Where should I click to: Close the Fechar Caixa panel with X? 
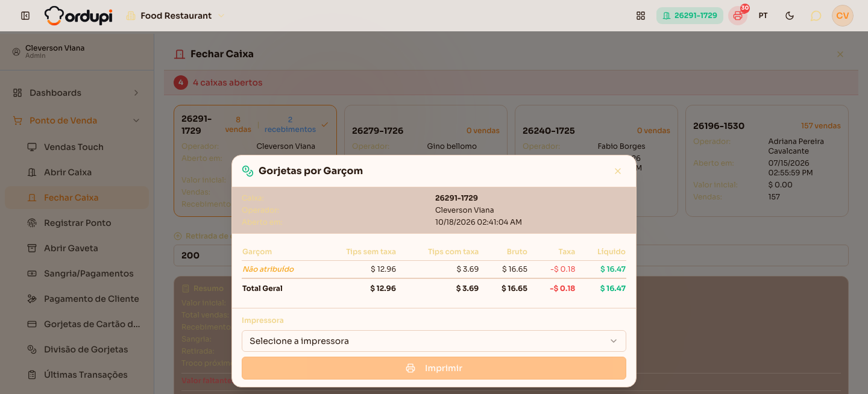(840, 54)
